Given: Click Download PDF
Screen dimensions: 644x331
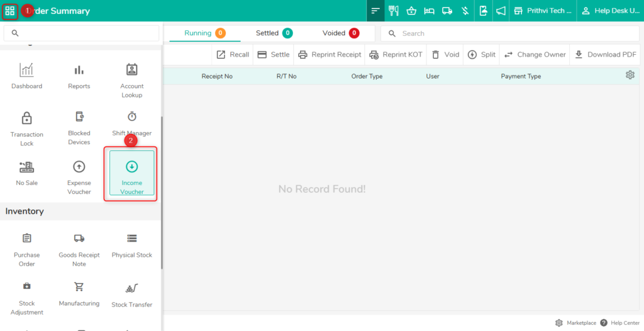Looking at the screenshot, I should 606,55.
